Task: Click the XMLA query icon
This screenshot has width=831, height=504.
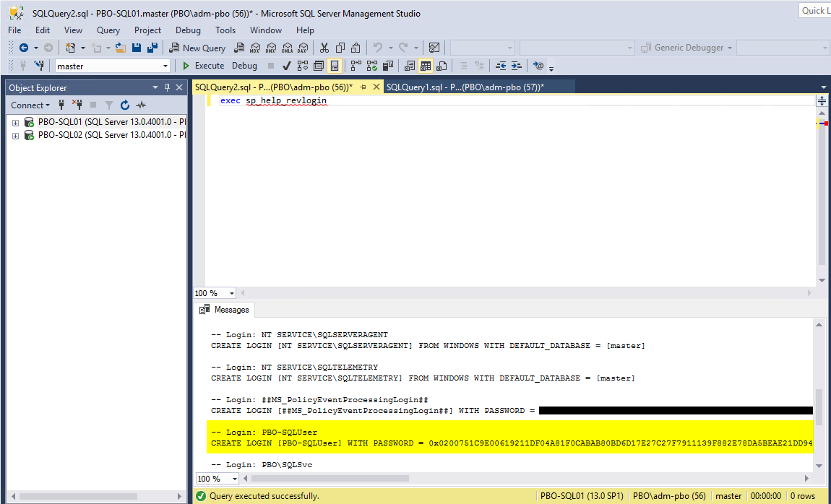Action: [x=288, y=48]
